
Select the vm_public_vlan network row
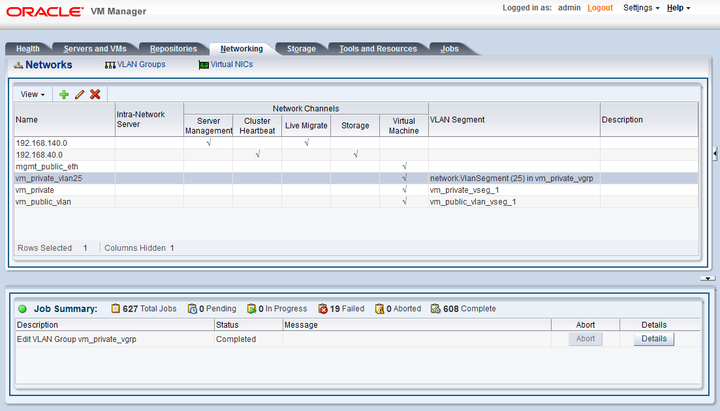tap(356, 202)
